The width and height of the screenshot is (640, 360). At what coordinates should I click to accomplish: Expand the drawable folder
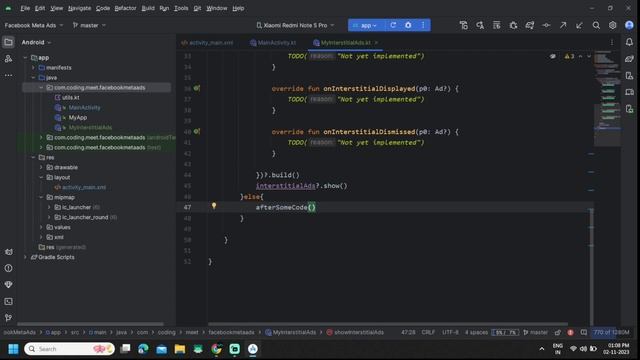41,167
